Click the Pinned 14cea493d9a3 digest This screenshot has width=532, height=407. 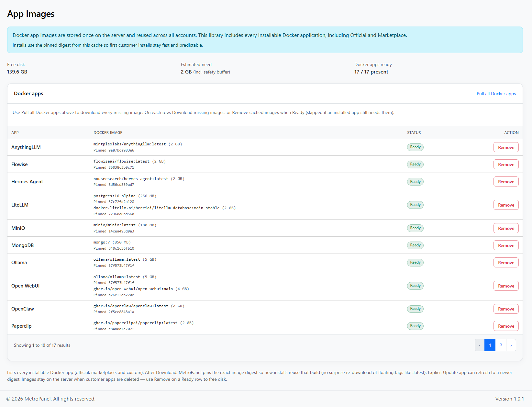point(114,231)
